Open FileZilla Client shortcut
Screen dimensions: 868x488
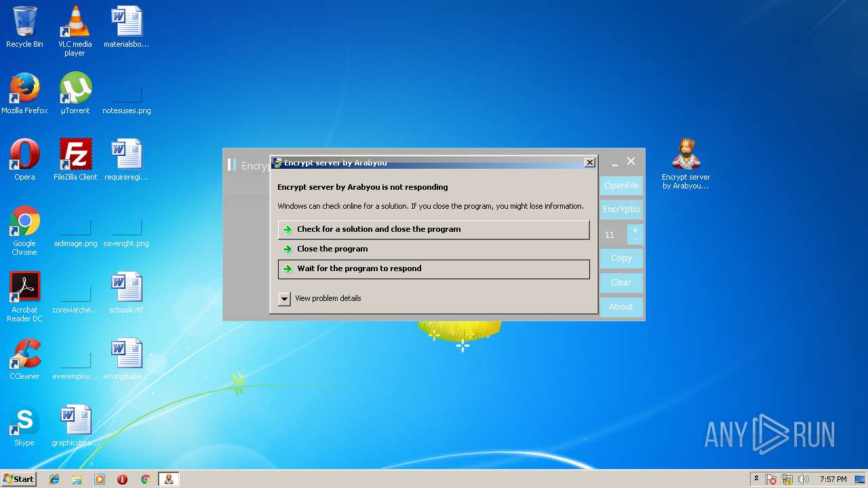click(75, 160)
